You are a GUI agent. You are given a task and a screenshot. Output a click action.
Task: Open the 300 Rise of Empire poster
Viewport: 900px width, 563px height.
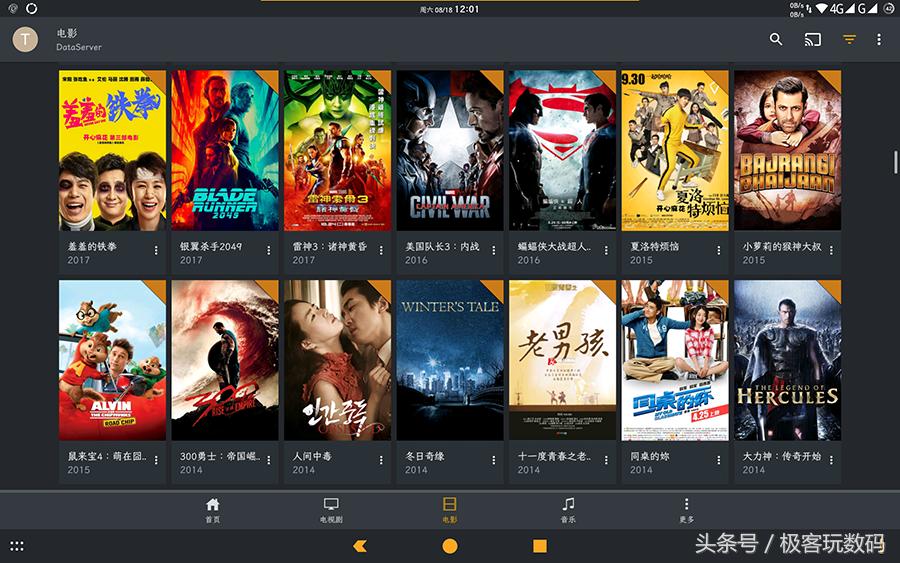[x=225, y=360]
